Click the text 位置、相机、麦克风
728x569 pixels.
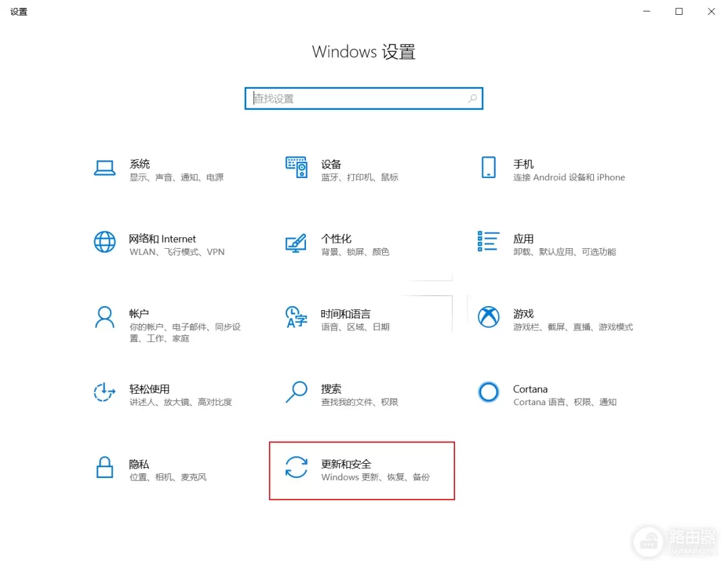pos(168,477)
